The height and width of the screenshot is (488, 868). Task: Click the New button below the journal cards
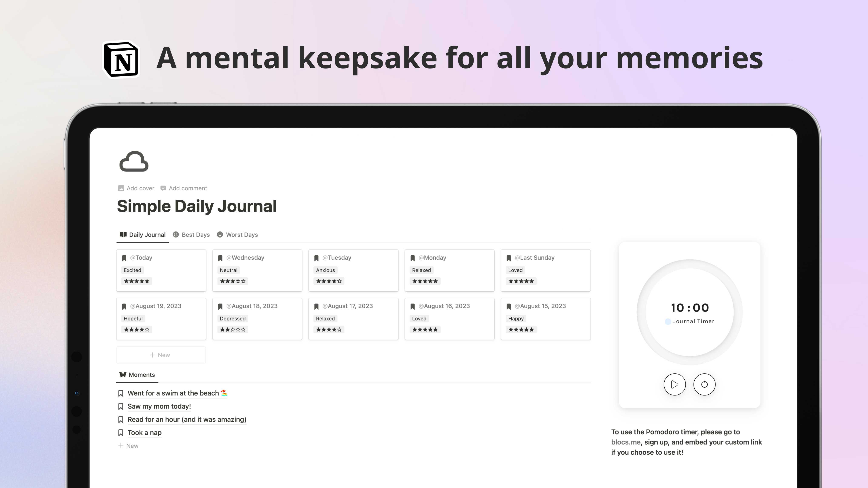(x=161, y=355)
